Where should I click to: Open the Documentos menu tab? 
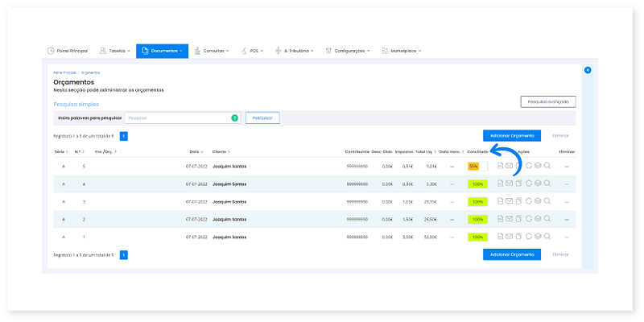click(162, 51)
